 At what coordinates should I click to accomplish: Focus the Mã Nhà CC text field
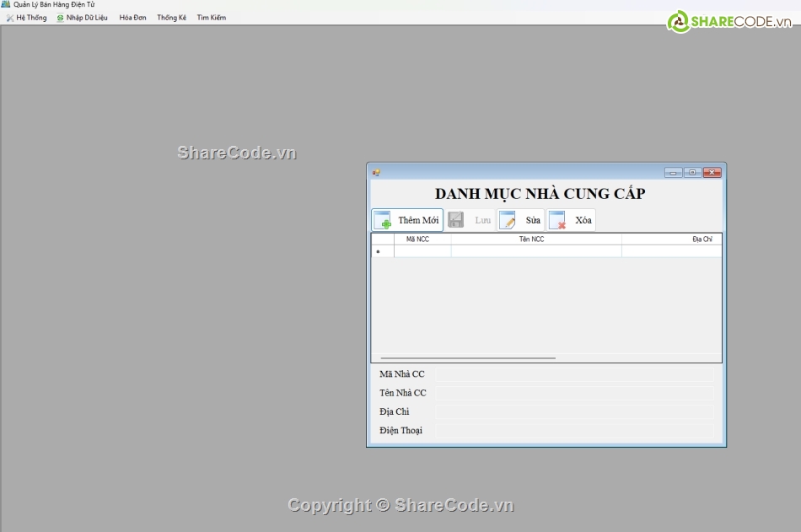[574, 374]
